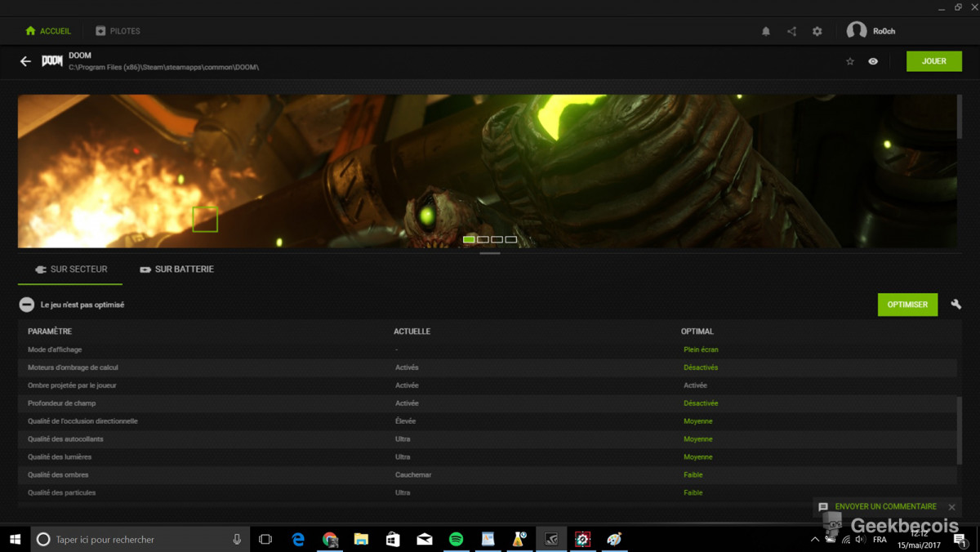The image size is (980, 552).
Task: Toggle the eye visibility icon
Action: click(x=873, y=61)
